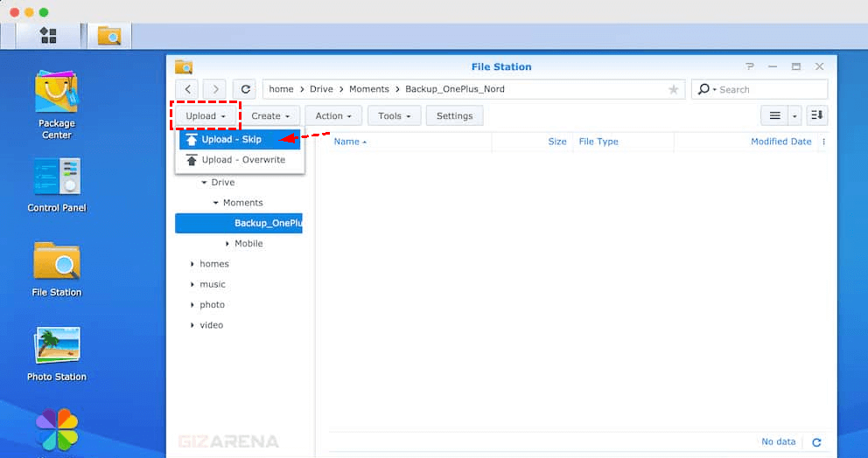The height and width of the screenshot is (458, 868).
Task: Add current folder to favorites star
Action: tap(673, 89)
